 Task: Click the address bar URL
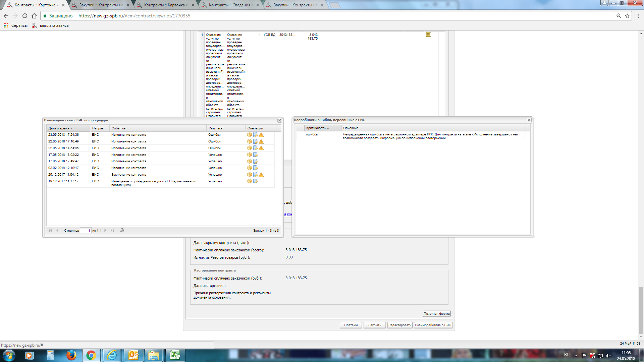134,16
